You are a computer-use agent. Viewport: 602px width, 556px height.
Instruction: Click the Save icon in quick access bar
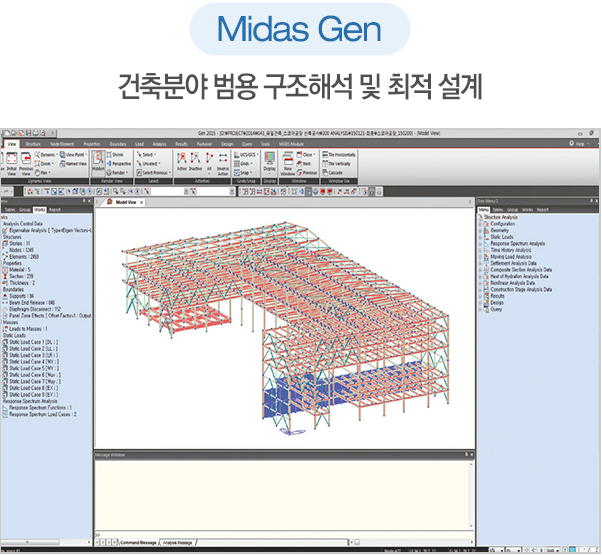tap(28, 133)
